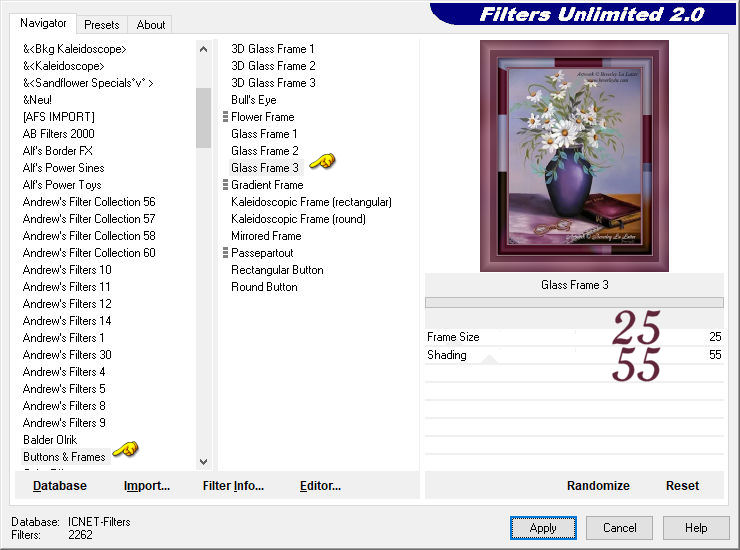Select Andrew's Filters 12

[x=67, y=304]
